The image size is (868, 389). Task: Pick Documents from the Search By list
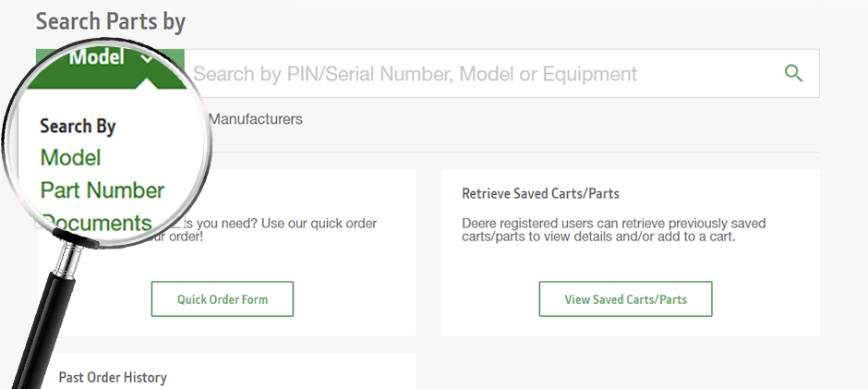click(97, 223)
